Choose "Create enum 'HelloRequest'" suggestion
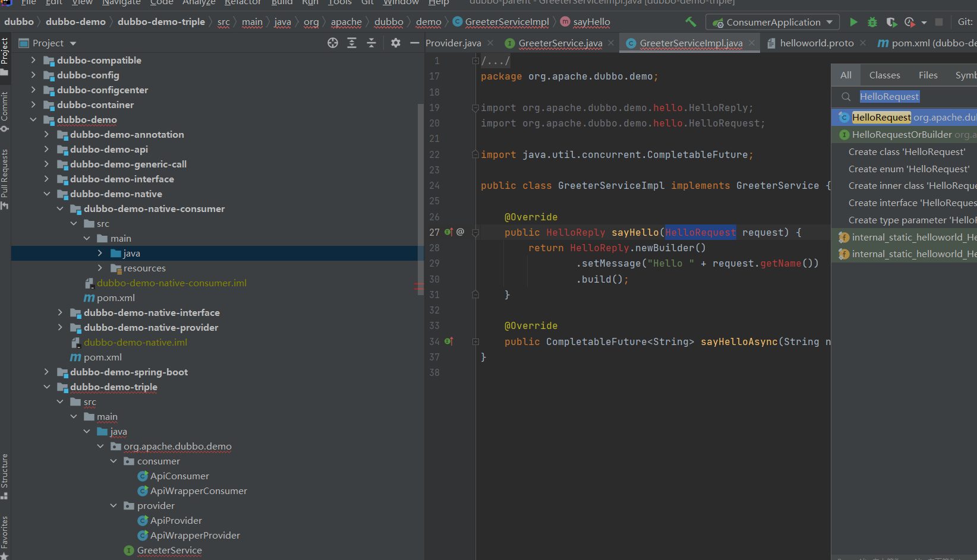 coord(909,169)
